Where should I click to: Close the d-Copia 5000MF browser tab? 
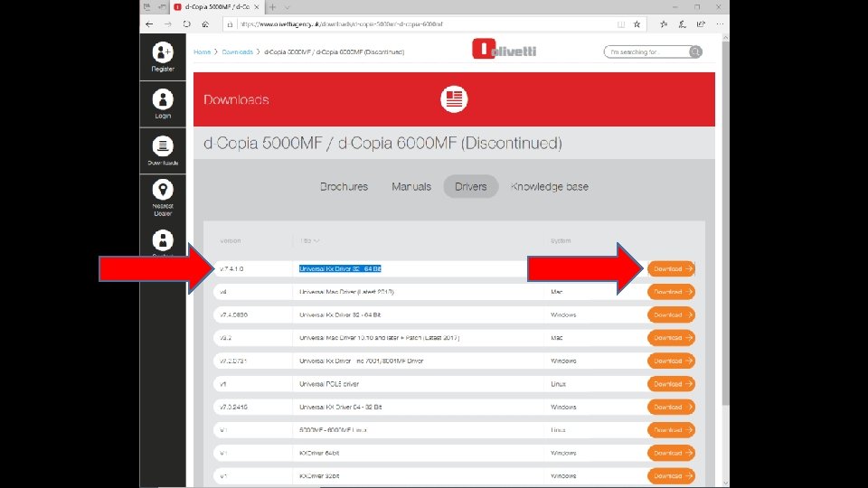[256, 7]
